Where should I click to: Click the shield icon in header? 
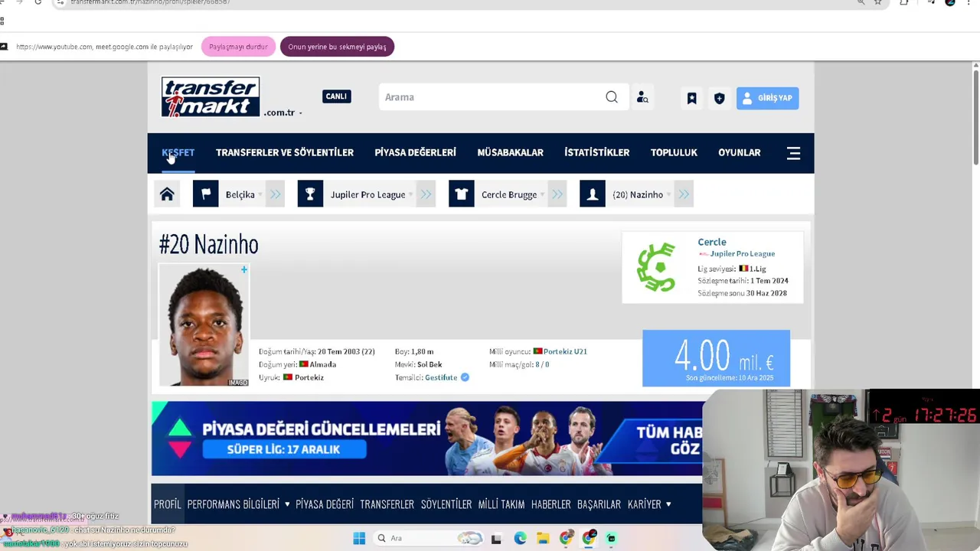click(x=719, y=98)
